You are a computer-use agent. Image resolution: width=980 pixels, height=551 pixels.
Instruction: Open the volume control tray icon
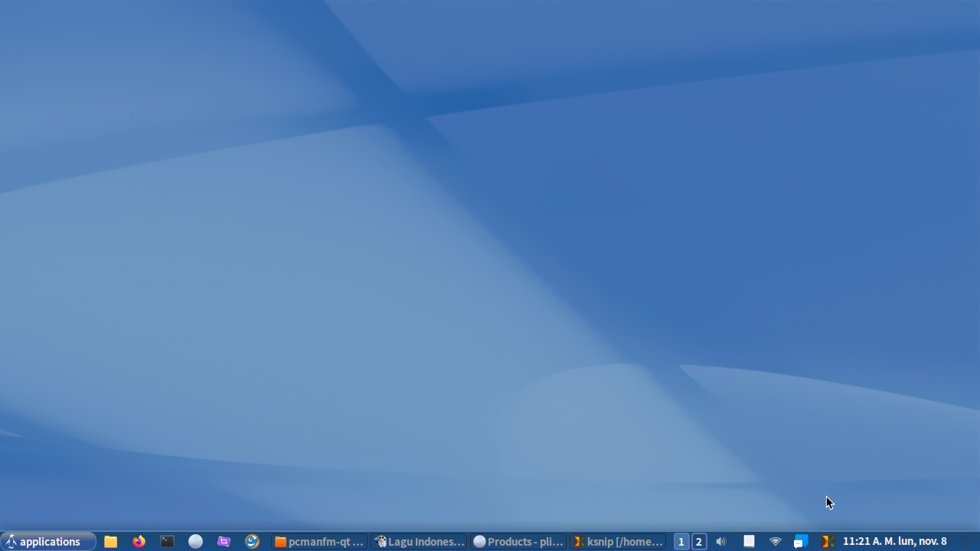pyautogui.click(x=721, y=541)
